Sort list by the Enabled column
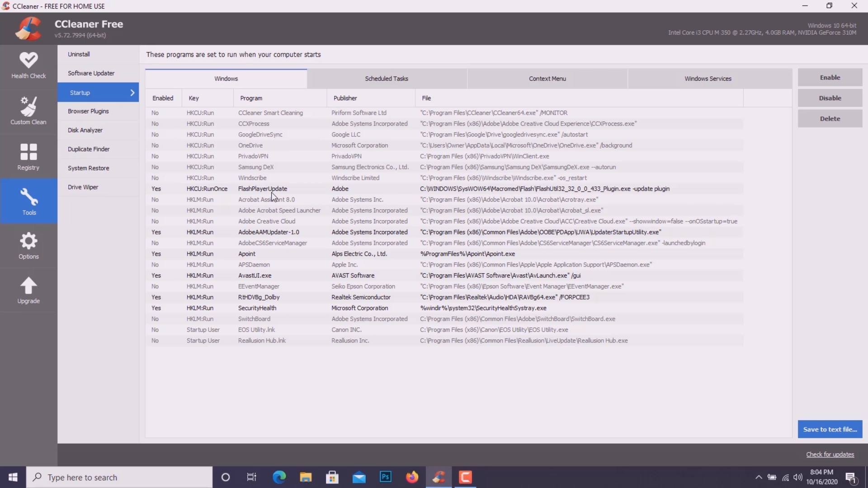This screenshot has width=868, height=488. pyautogui.click(x=163, y=98)
